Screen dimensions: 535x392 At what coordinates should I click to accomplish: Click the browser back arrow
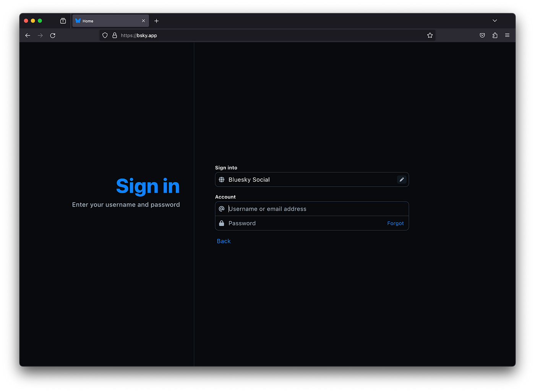tap(28, 35)
